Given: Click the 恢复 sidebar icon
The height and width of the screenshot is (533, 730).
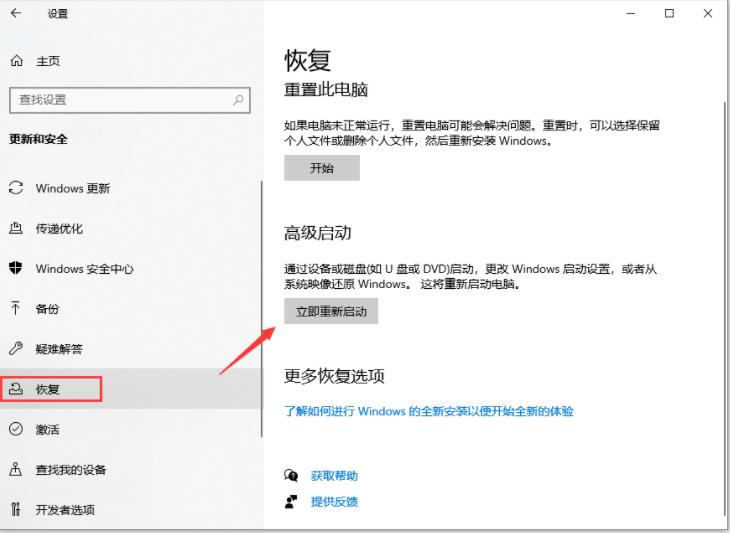Looking at the screenshot, I should [x=16, y=389].
